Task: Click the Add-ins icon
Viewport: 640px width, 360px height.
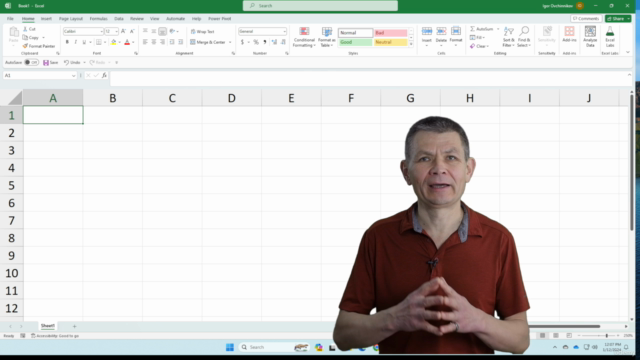Action: (569, 31)
